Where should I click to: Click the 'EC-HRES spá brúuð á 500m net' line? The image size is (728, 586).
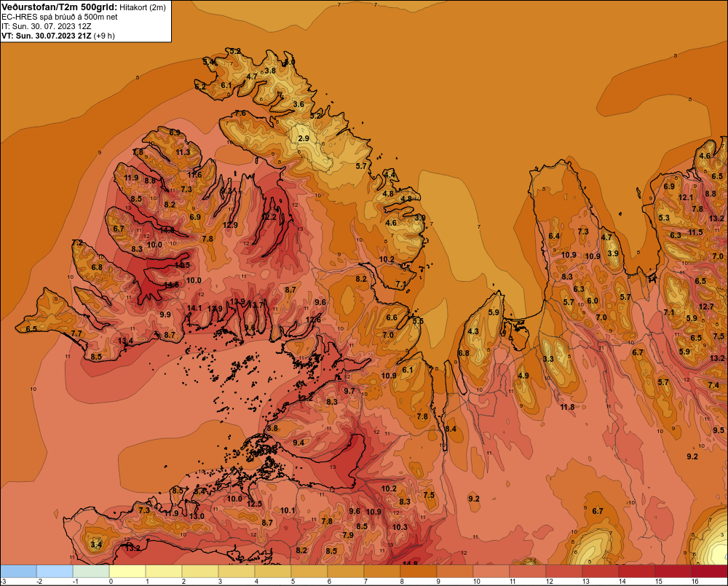(59, 17)
